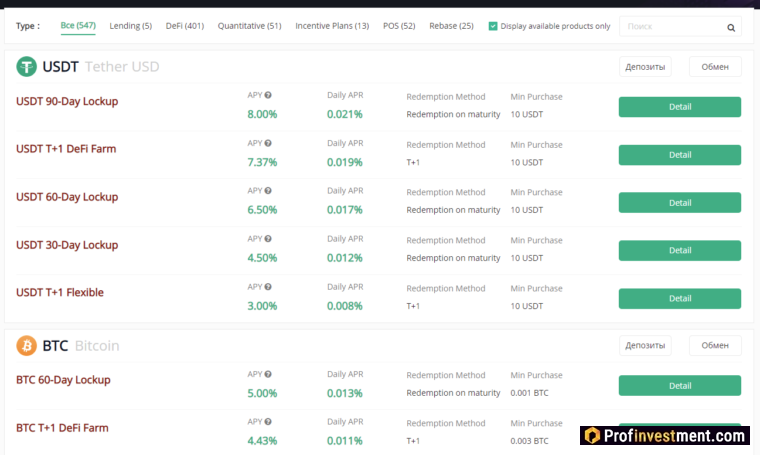Click the 0.021% Daily APR value
Viewport: 760px width, 455px height.
[345, 114]
